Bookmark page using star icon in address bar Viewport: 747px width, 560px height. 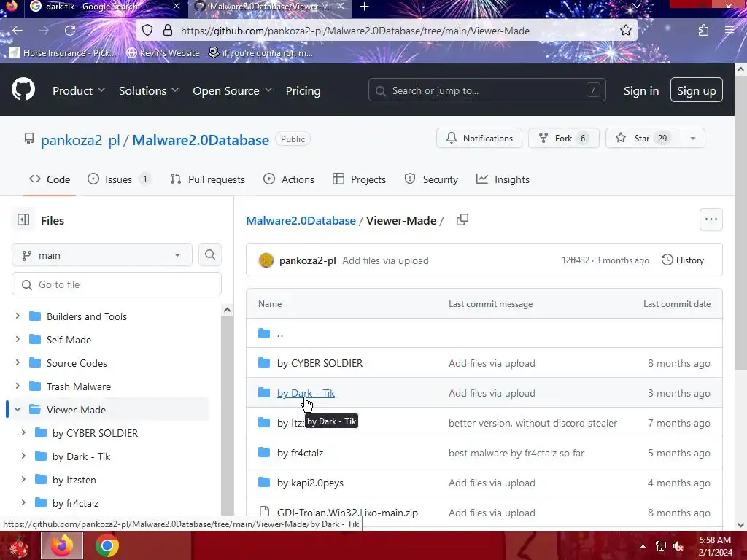click(625, 31)
